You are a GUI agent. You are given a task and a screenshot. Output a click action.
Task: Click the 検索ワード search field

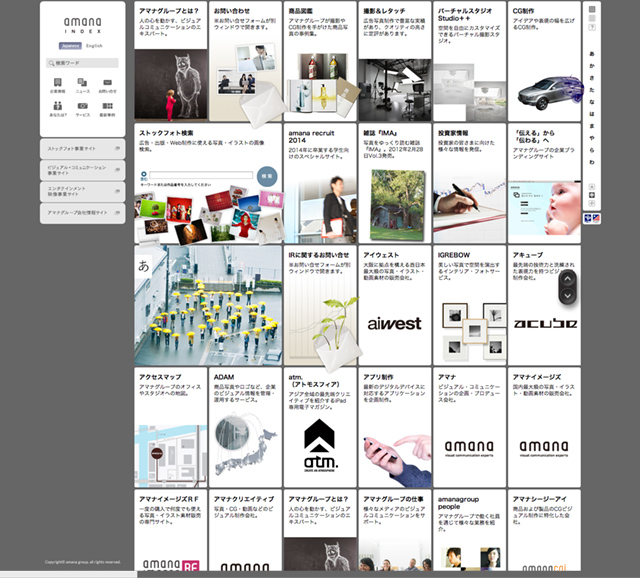(x=82, y=63)
